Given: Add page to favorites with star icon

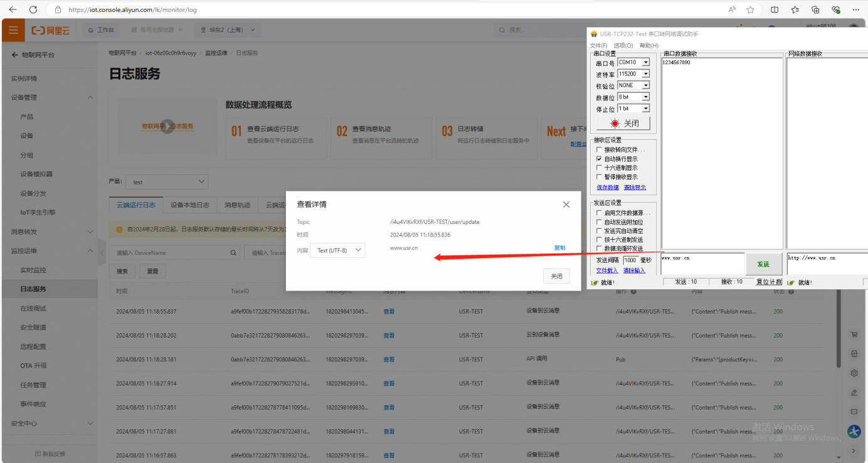Looking at the screenshot, I should tap(750, 9).
